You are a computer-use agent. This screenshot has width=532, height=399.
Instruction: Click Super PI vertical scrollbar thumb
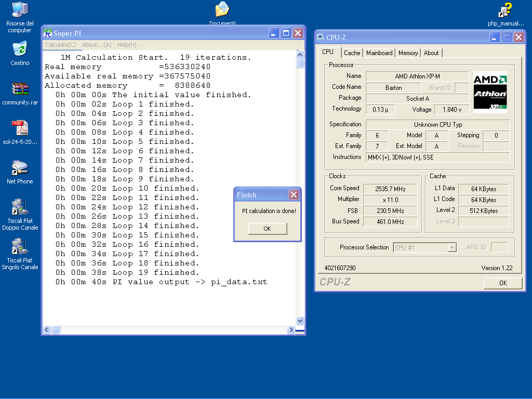[300, 63]
